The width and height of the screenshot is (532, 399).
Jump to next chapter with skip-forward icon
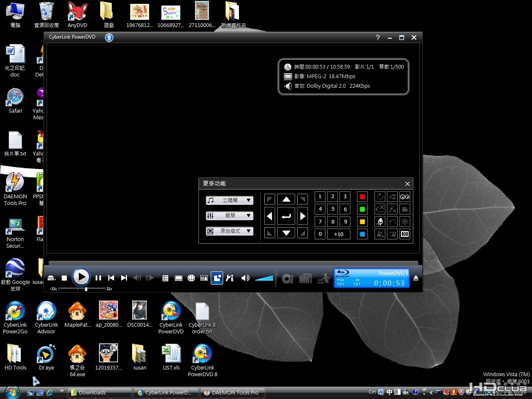coord(124,278)
